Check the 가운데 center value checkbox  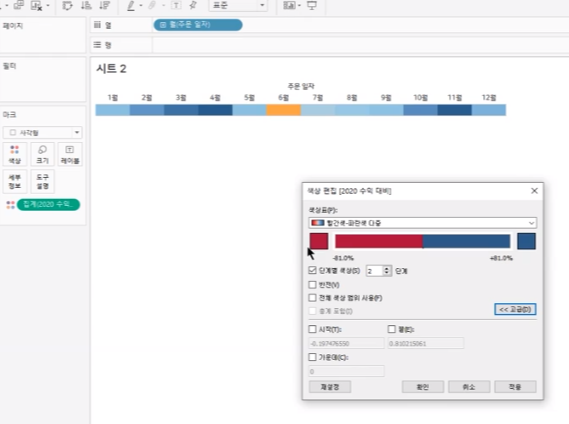point(312,357)
